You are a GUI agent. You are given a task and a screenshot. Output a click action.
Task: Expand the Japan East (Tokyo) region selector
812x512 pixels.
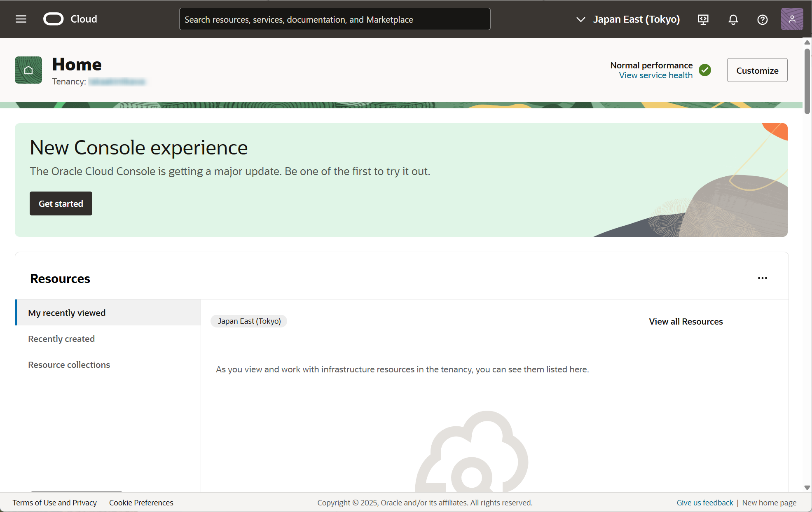(628, 19)
